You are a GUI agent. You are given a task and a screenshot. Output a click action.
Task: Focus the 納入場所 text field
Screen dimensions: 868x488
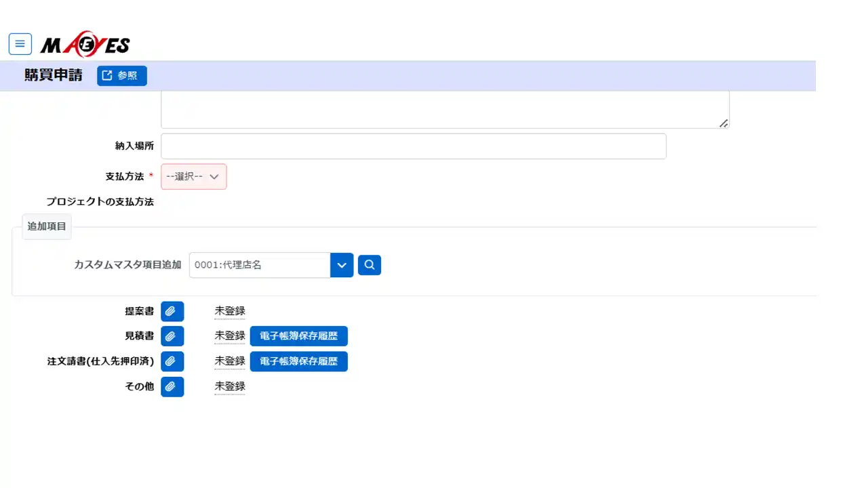click(x=413, y=146)
